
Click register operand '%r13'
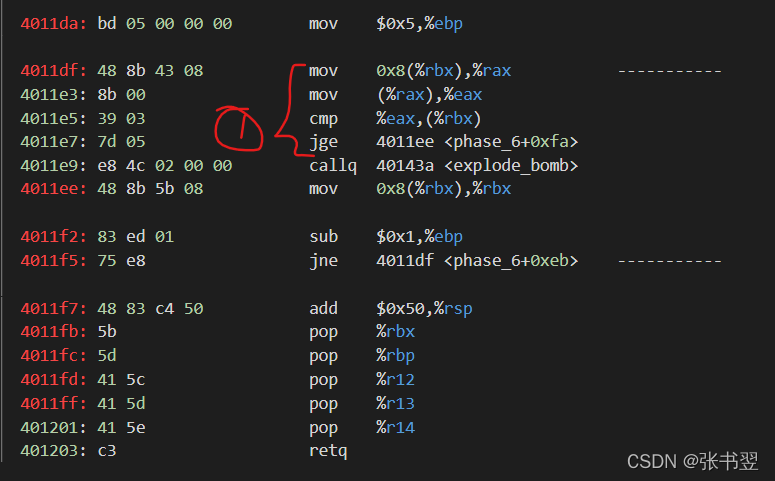tap(395, 403)
